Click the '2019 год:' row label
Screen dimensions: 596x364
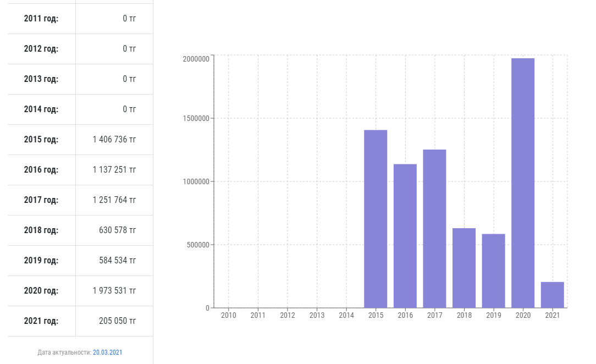click(x=41, y=261)
